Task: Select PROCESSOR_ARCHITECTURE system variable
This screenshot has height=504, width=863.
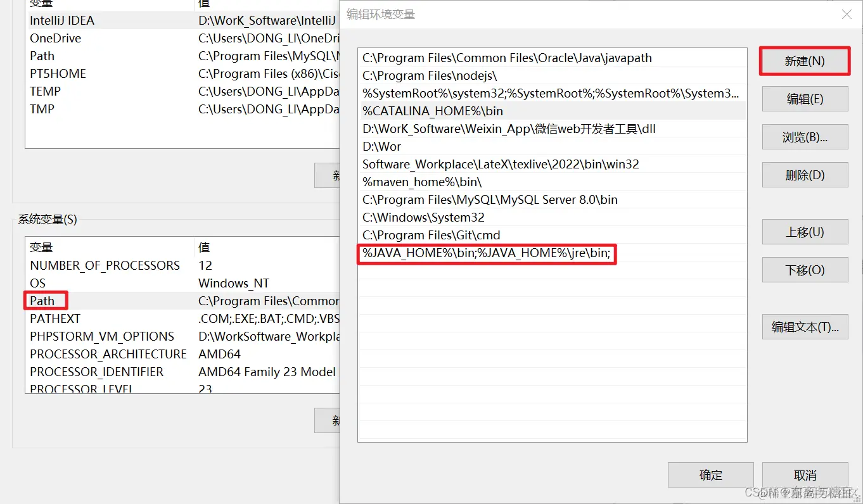Action: [x=182, y=354]
